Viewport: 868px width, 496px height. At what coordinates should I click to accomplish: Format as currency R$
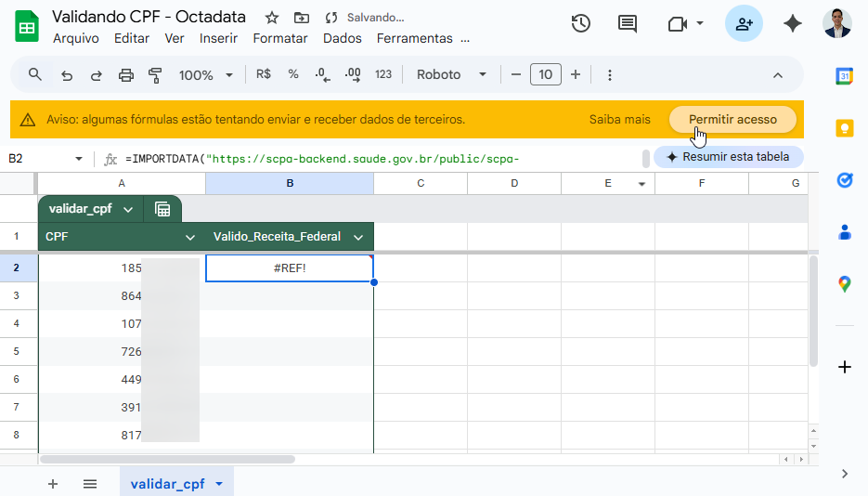click(x=264, y=74)
